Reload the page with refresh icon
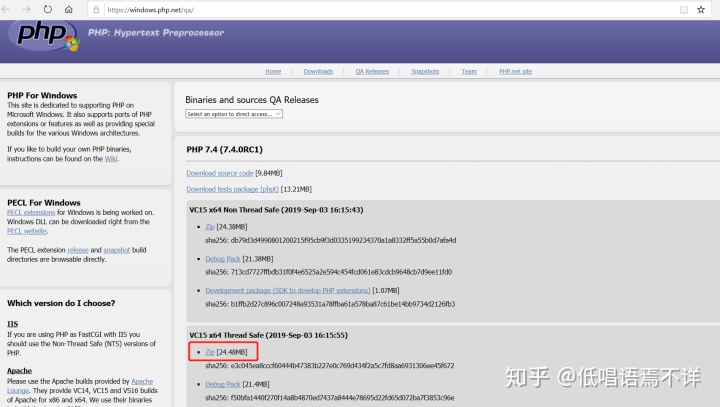Screen dimensions: 720x407 click(48, 9)
